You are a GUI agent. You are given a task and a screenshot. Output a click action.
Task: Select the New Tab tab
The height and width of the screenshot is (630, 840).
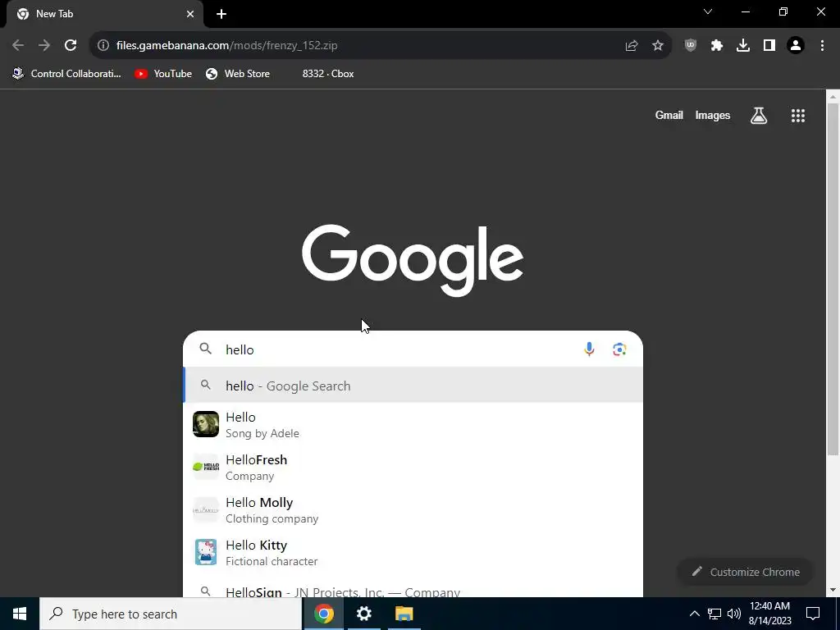(x=105, y=15)
